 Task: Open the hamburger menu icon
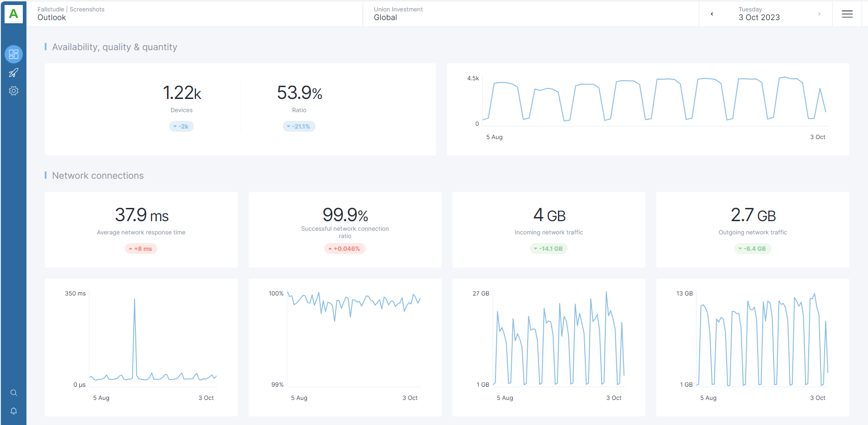847,14
